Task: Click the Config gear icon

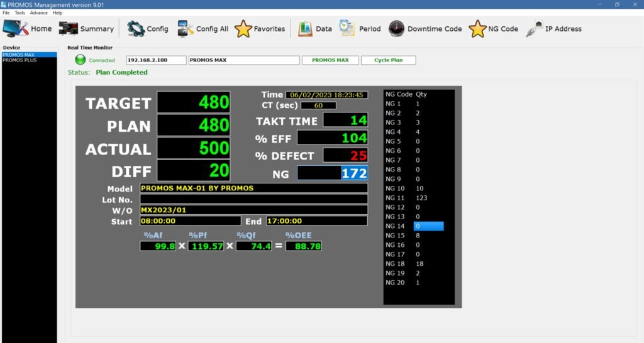Action: tap(136, 29)
